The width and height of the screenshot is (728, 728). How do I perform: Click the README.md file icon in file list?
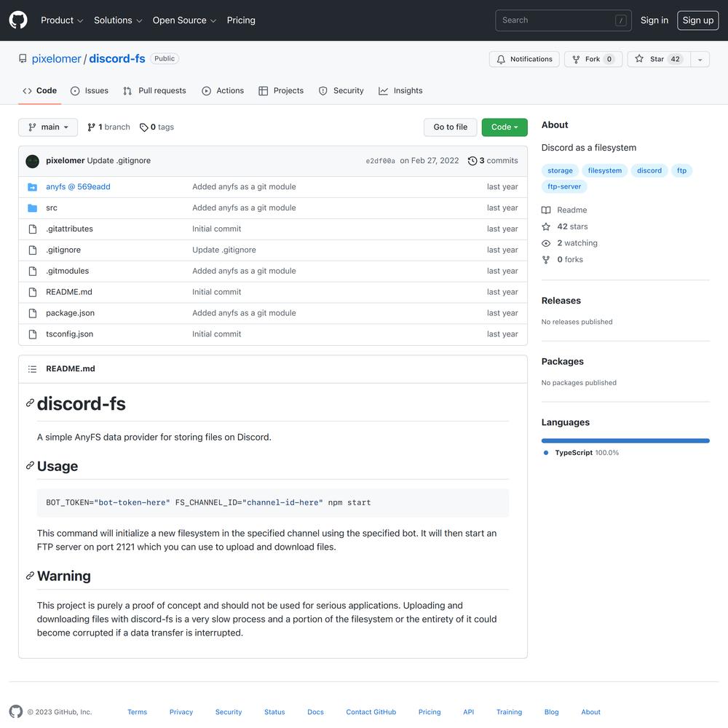tap(33, 292)
